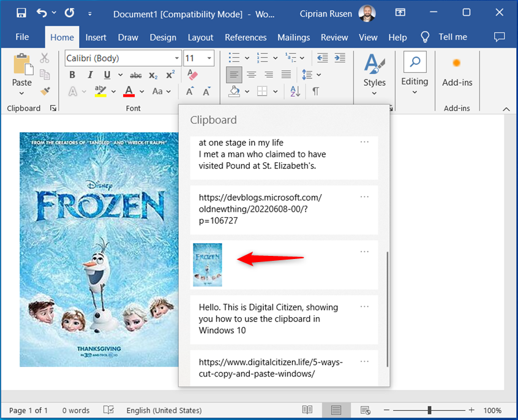Switch to the Design tab
The height and width of the screenshot is (420, 518).
pyautogui.click(x=163, y=37)
